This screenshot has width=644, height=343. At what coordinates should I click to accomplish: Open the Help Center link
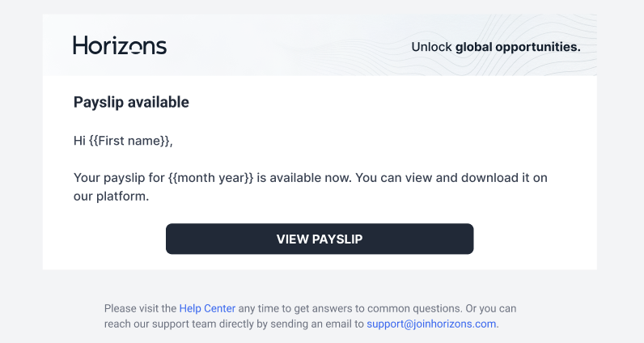click(x=207, y=308)
